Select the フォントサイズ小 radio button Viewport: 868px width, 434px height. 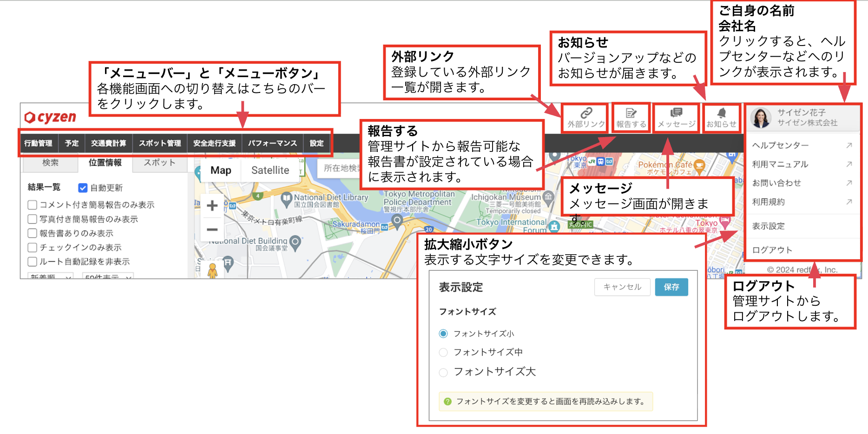tap(443, 334)
